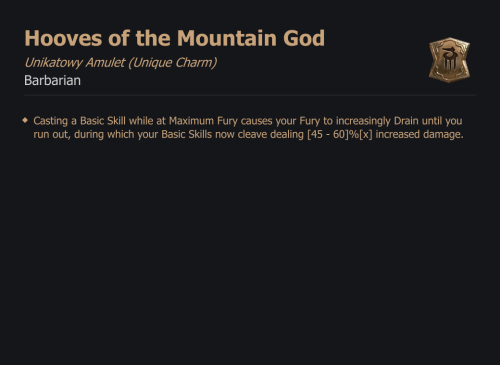500x365 pixels.
Task: Click the bronze Barbarian charm icon
Action: (449, 60)
